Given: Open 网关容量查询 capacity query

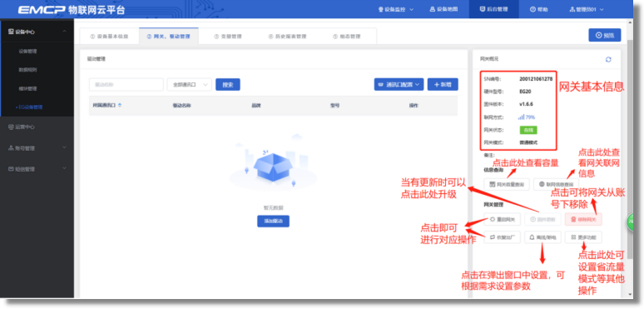Looking at the screenshot, I should (507, 185).
